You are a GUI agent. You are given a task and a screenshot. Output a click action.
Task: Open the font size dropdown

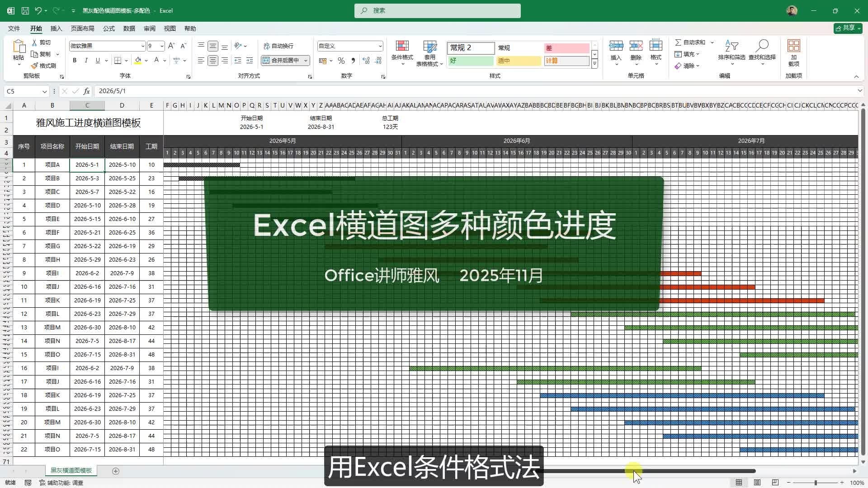[161, 46]
